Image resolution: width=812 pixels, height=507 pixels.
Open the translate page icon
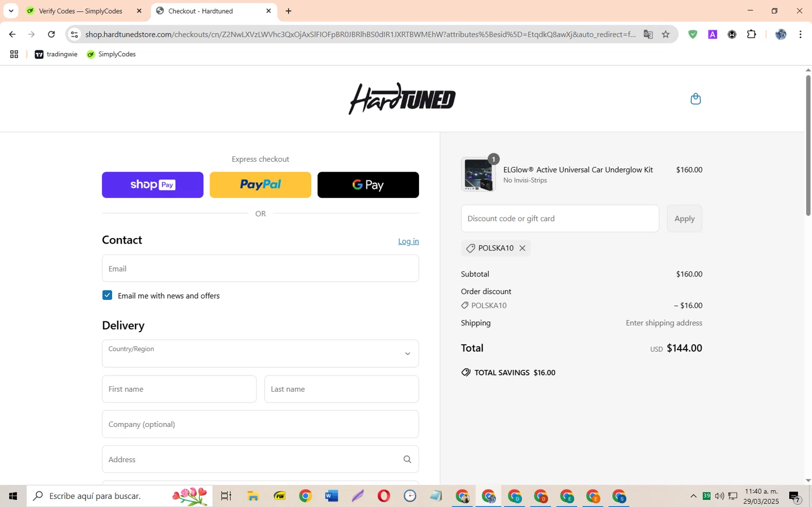648,34
